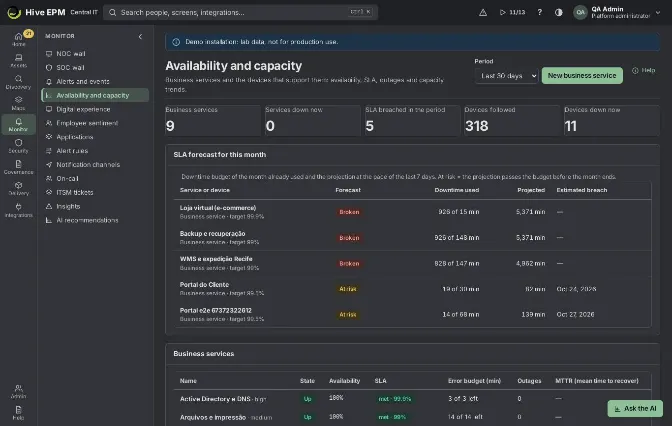The height and width of the screenshot is (426, 672).
Task: Open Portal do Cliente forecast row
Action: (x=412, y=289)
